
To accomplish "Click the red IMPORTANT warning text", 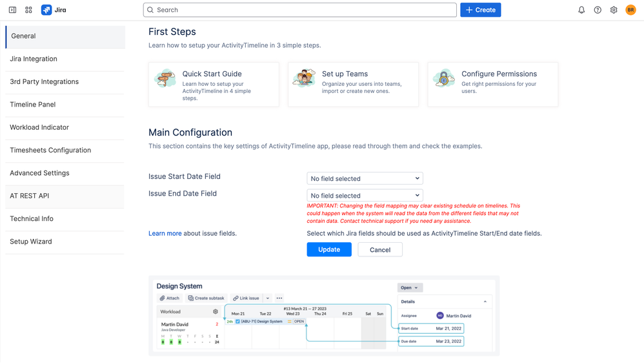I will (x=414, y=213).
